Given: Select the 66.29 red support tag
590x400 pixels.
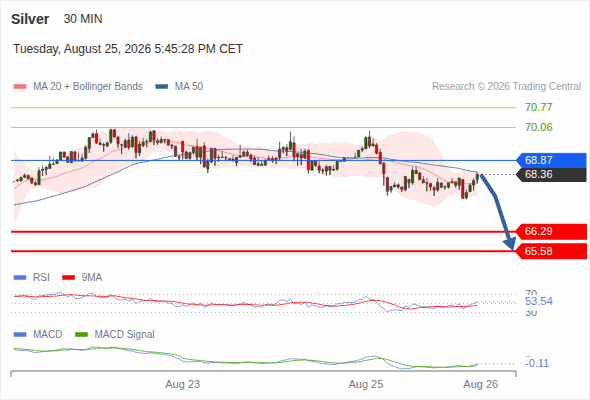Looking at the screenshot, I should point(551,231).
